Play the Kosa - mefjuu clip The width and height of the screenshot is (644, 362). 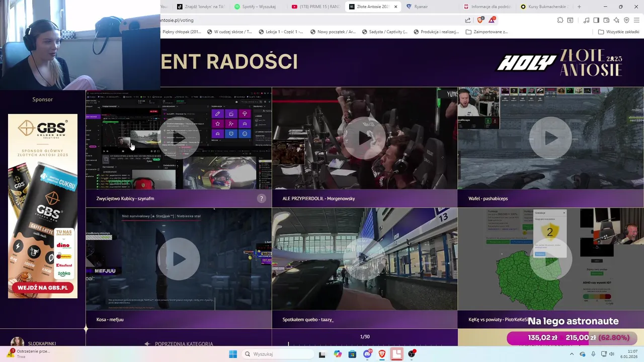coord(179,259)
